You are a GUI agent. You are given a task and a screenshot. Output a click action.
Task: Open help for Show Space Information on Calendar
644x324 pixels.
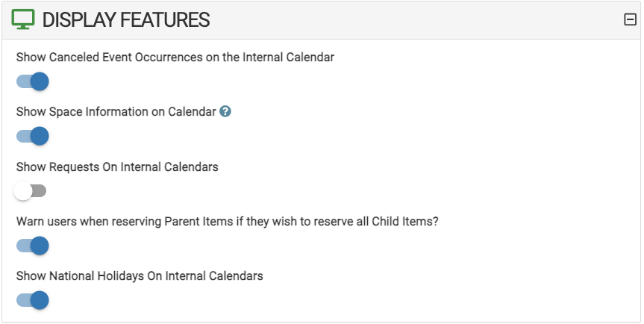tap(225, 111)
